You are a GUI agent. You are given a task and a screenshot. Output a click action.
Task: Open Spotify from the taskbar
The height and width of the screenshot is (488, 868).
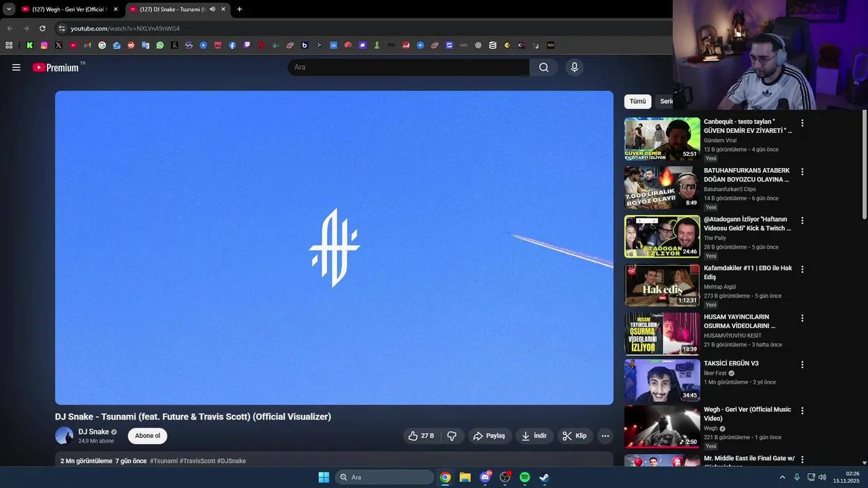(524, 477)
